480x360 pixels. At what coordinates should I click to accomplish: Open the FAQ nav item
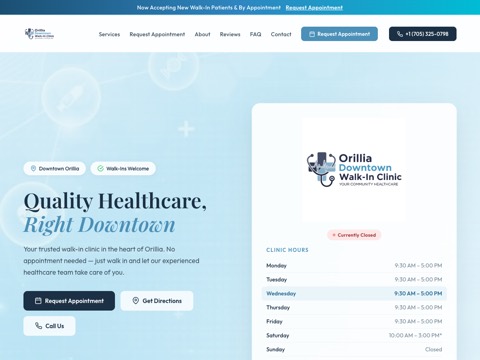[x=256, y=34]
